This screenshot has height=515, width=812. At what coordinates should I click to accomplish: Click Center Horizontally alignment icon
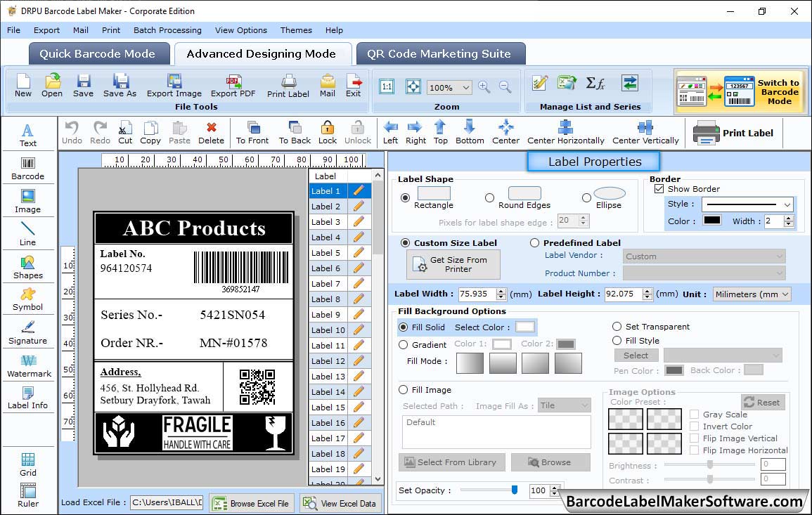565,133
